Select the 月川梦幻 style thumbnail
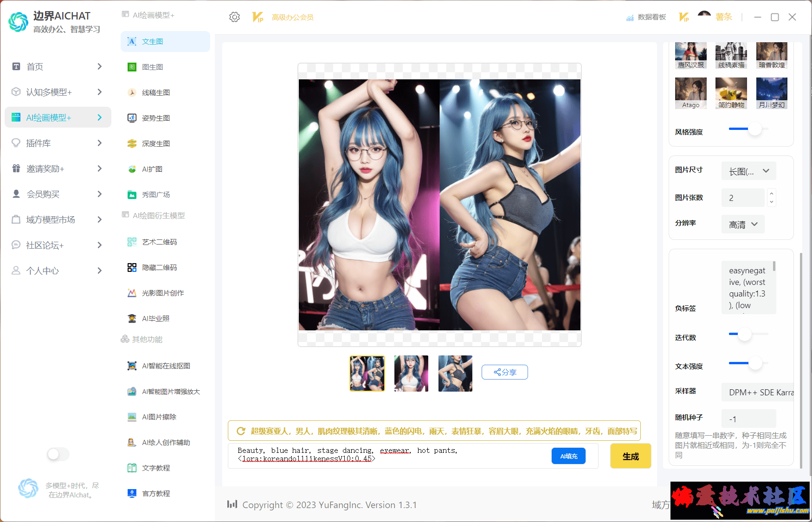This screenshot has width=812, height=522. (771, 93)
